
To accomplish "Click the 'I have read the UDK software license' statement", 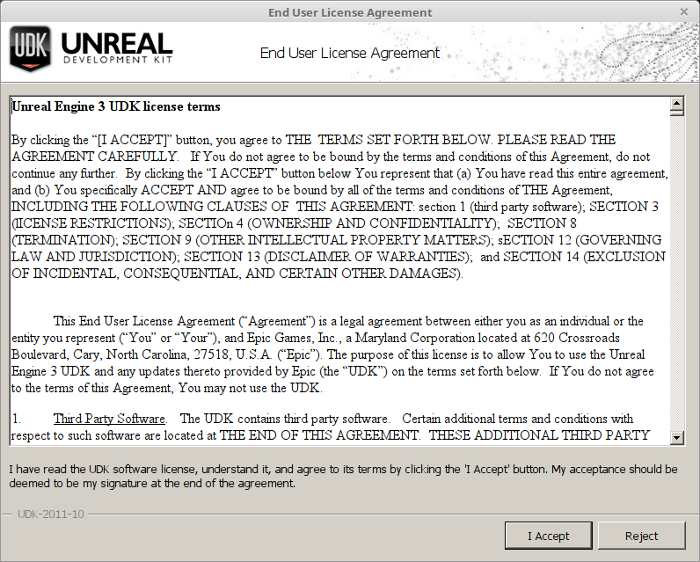I will [x=343, y=476].
